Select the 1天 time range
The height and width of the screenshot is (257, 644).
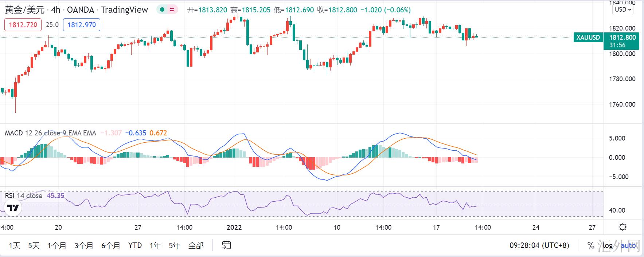point(15,246)
